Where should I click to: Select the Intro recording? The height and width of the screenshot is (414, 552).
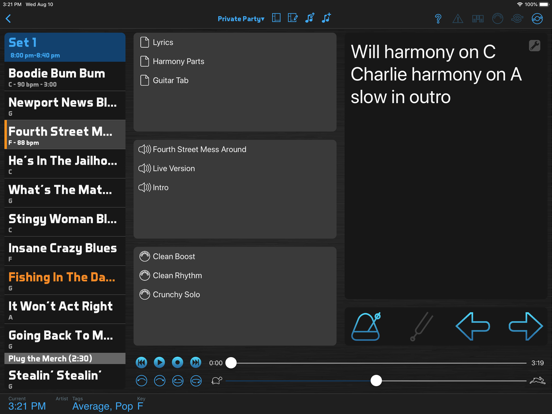tap(235, 187)
